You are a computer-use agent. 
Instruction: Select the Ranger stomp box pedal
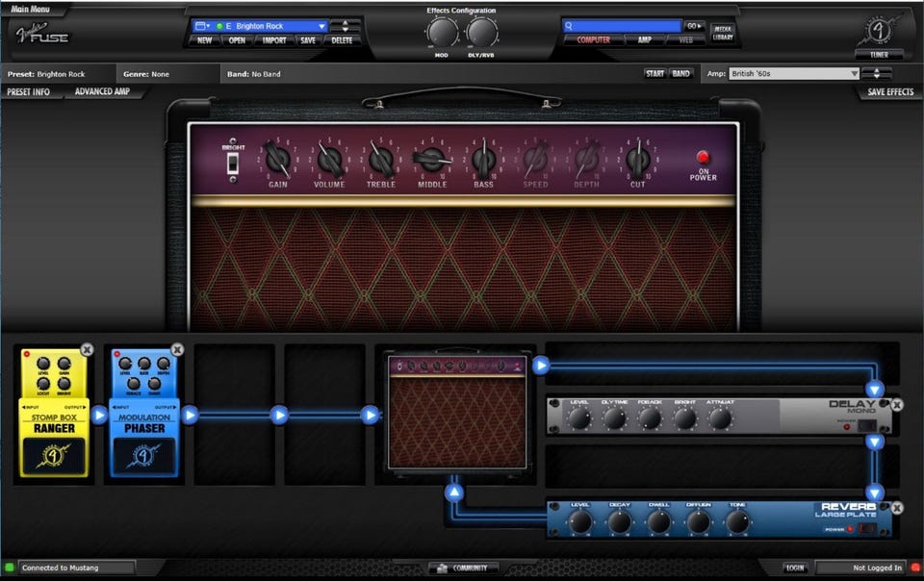click(x=54, y=413)
